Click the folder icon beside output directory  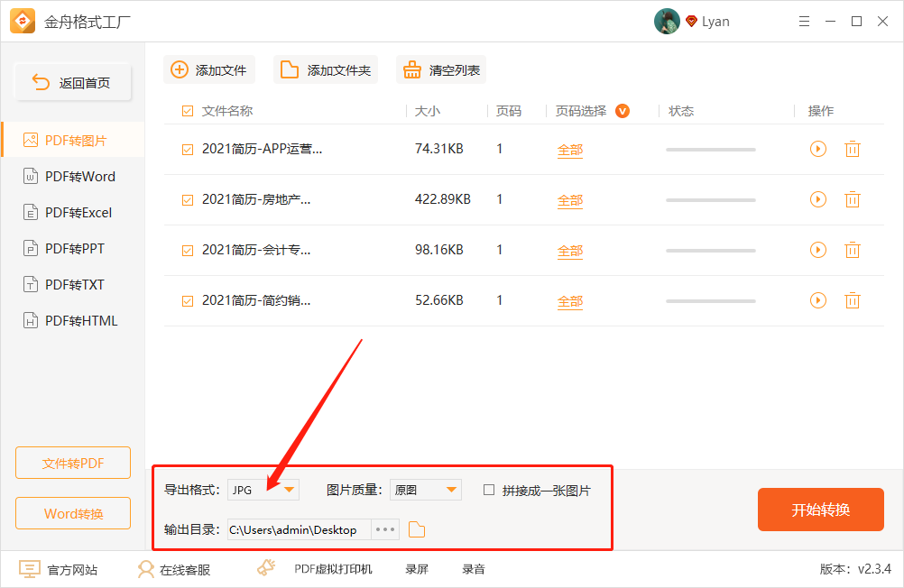[x=416, y=529]
